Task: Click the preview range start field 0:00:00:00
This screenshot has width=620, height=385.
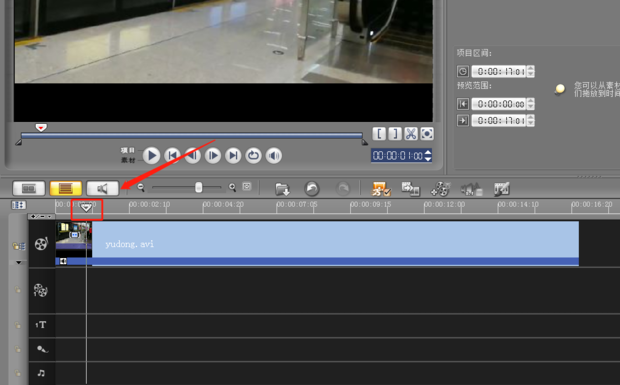Action: pos(499,104)
